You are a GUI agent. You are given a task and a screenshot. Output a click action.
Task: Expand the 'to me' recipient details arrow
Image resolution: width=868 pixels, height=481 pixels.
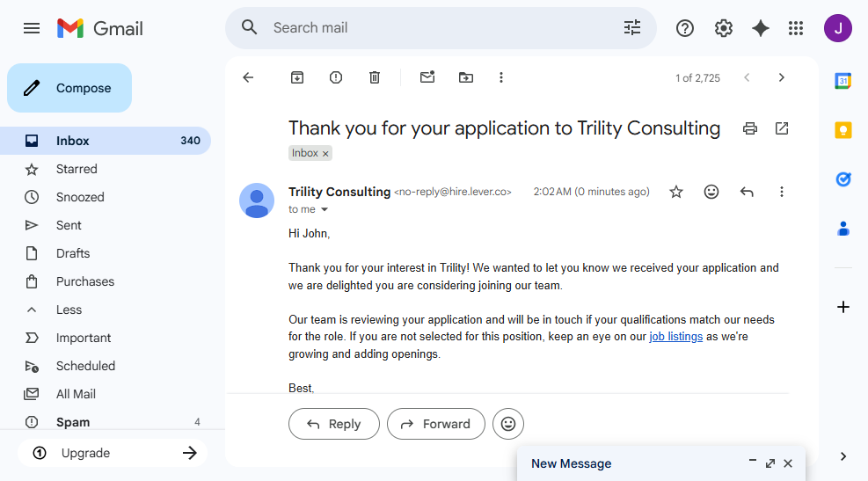tap(325, 209)
